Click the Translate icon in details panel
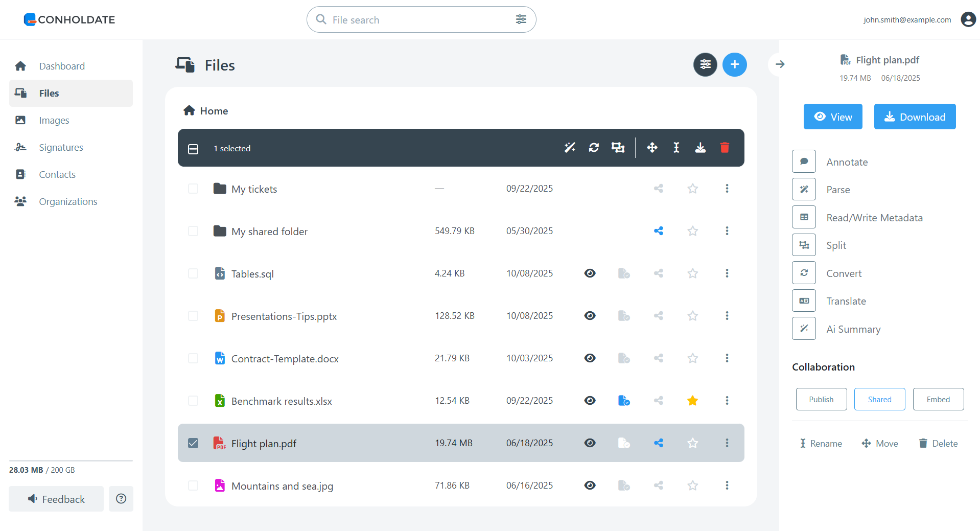This screenshot has height=531, width=980. tap(804, 301)
